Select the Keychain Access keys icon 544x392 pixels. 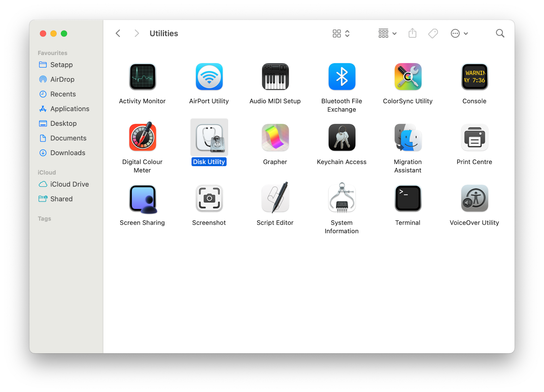tap(342, 138)
